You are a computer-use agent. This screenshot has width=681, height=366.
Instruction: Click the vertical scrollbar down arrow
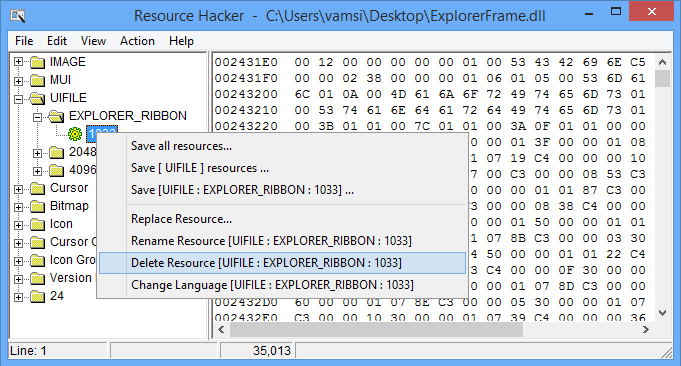(662, 313)
